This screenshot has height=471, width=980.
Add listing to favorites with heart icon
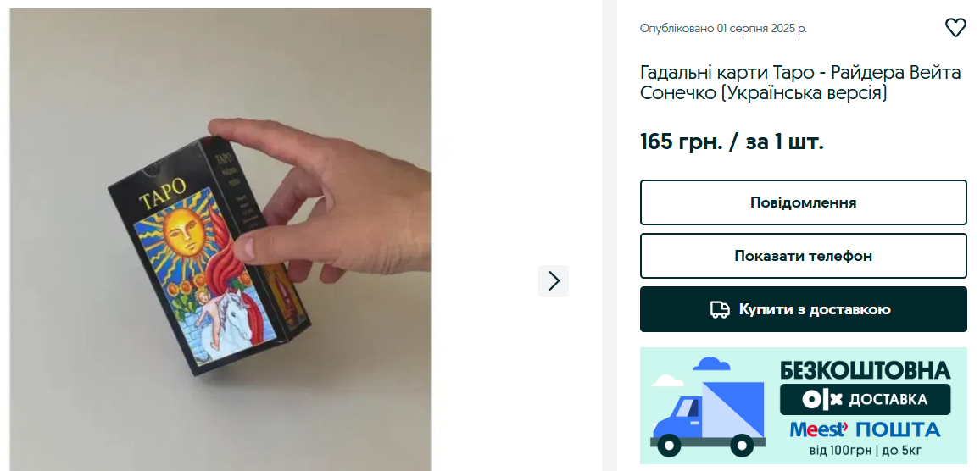point(955,27)
